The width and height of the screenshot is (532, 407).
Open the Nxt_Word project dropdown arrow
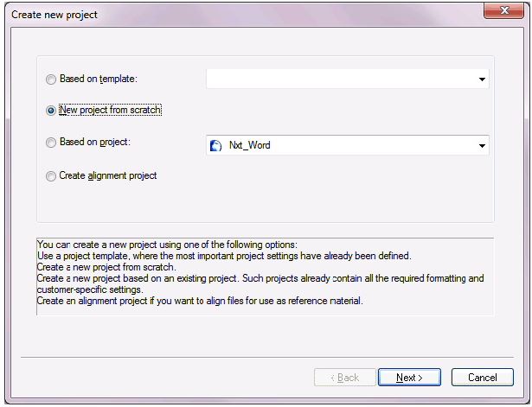coord(482,145)
